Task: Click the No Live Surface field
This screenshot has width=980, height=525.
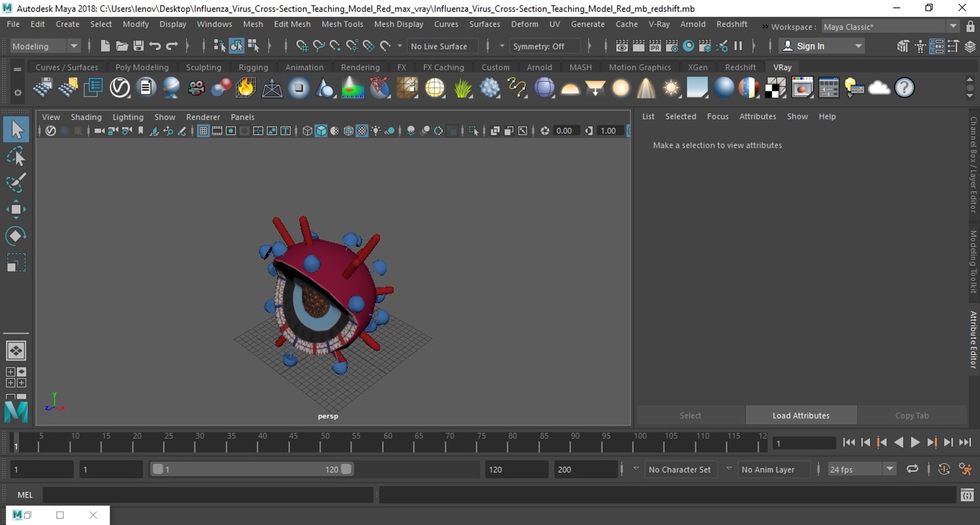Action: 443,46
